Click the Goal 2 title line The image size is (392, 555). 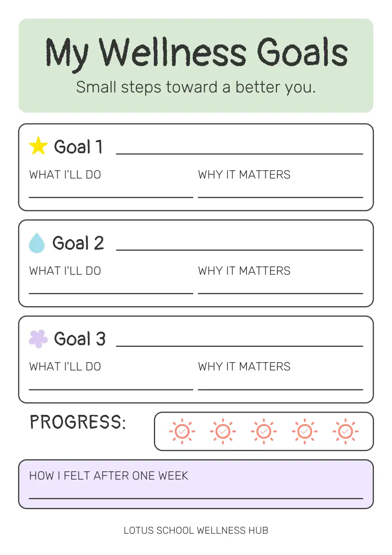[x=239, y=247]
